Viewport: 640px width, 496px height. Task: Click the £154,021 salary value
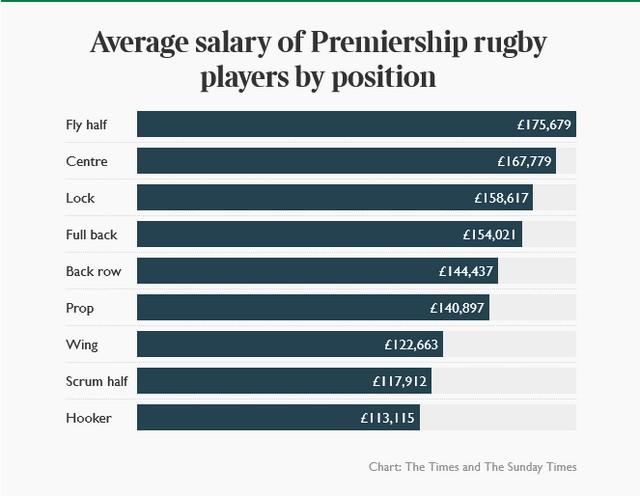(x=490, y=235)
